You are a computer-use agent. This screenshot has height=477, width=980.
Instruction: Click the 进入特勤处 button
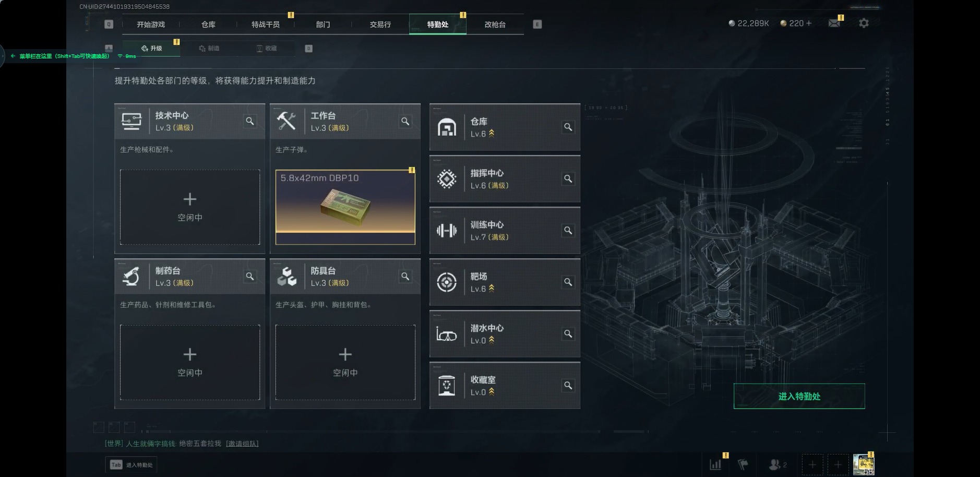click(799, 396)
